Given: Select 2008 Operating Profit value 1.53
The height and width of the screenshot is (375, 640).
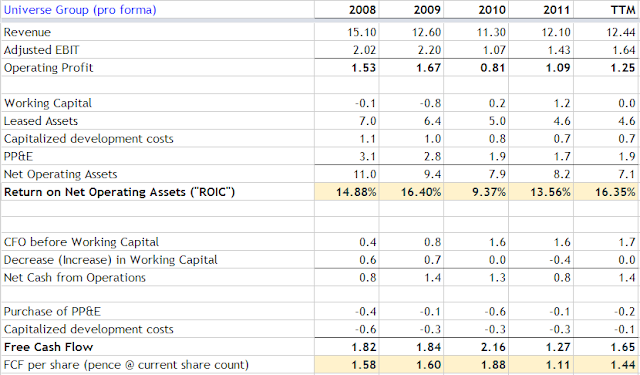Looking at the screenshot, I should [x=364, y=68].
